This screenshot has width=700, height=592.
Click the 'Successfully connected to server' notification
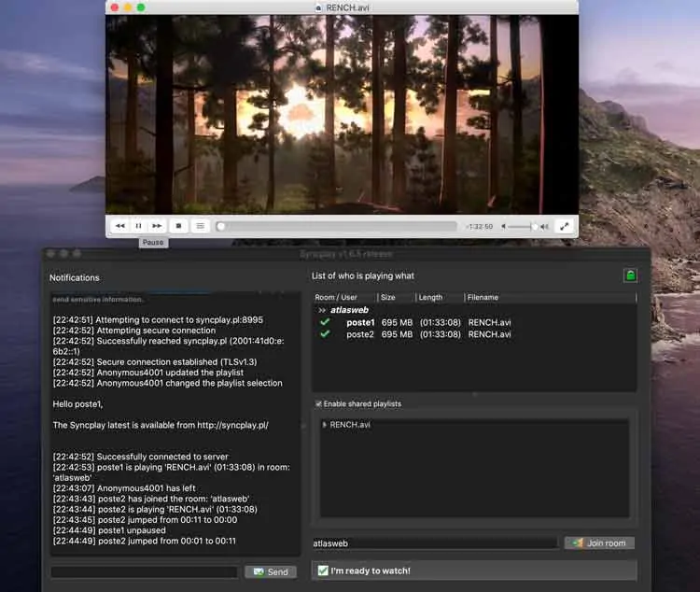point(141,457)
